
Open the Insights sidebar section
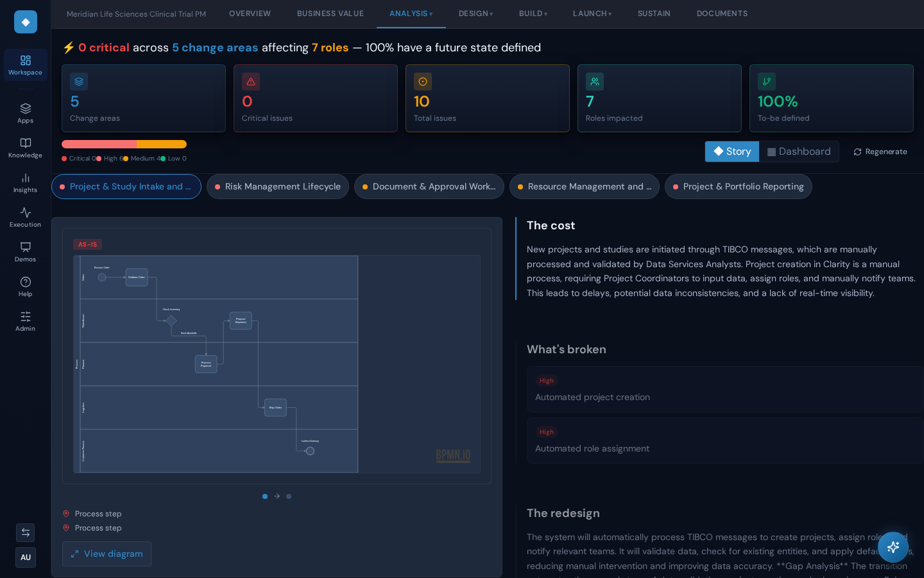click(26, 182)
